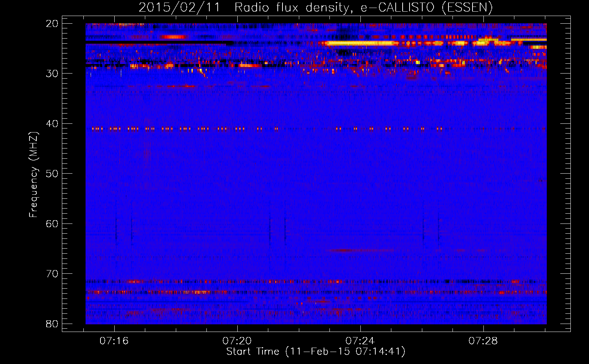The image size is (589, 364).
Task: Click the 20 frequency tick label
Action: (x=52, y=24)
